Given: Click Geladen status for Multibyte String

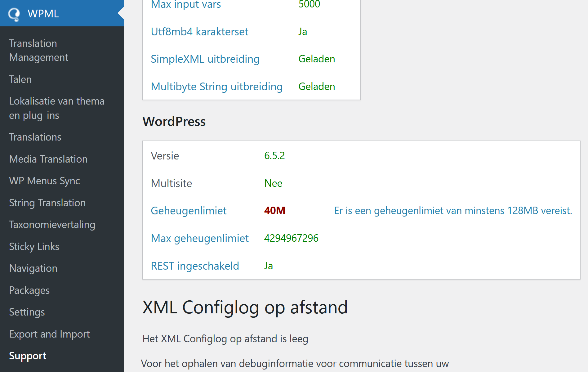Looking at the screenshot, I should (317, 87).
